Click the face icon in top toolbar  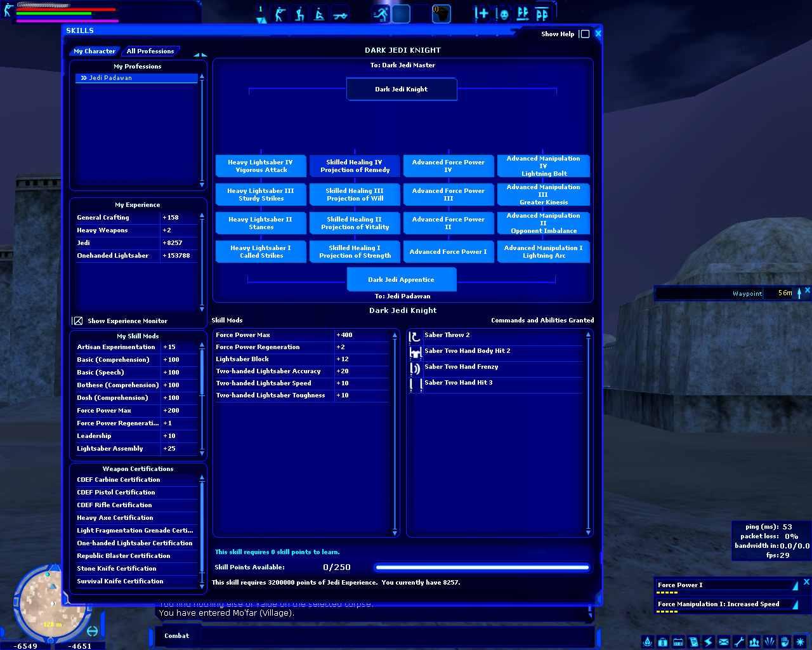pos(502,14)
